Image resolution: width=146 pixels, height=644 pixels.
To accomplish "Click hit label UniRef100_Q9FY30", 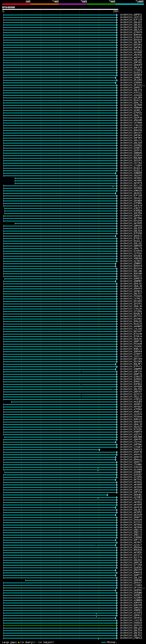I will point(131,540).
